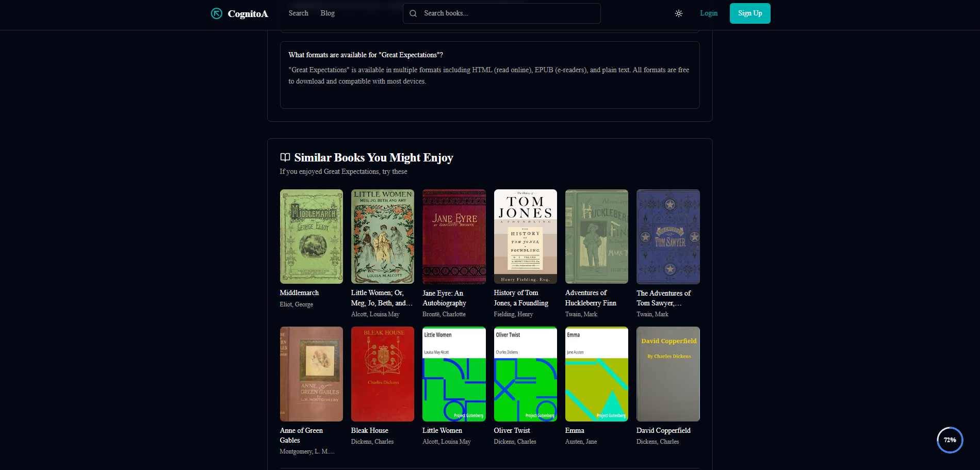Focus the Search books input field
This screenshot has width=980, height=470.
point(501,13)
